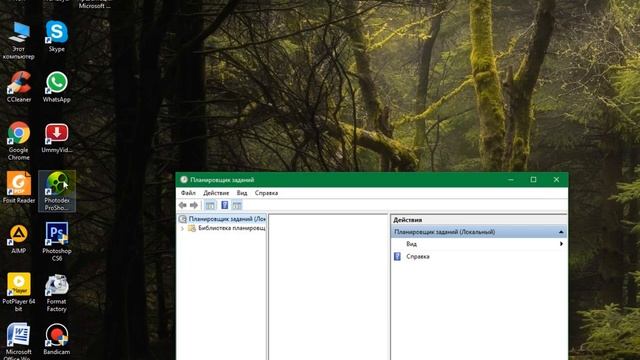The width and height of the screenshot is (640, 360).
Task: Maximize the Task Scheduler window
Action: tap(533, 180)
